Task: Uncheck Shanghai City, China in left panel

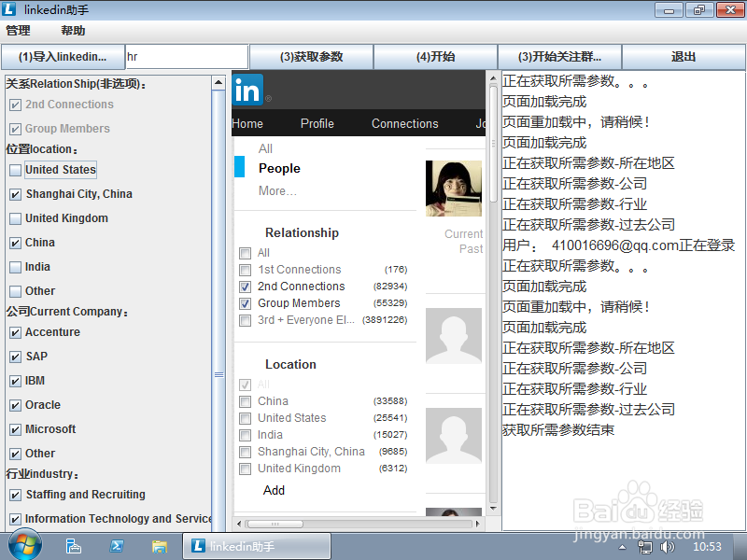Action: (x=15, y=194)
